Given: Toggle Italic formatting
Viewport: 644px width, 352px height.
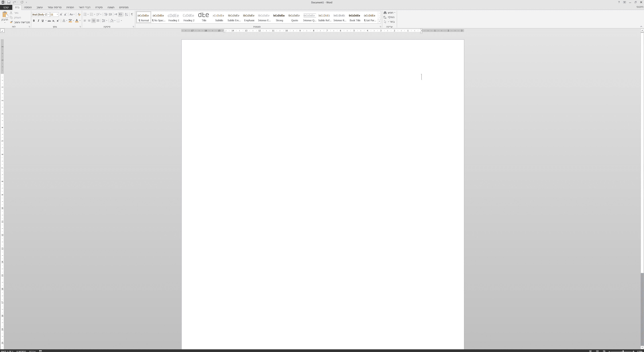Looking at the screenshot, I should 38,21.
